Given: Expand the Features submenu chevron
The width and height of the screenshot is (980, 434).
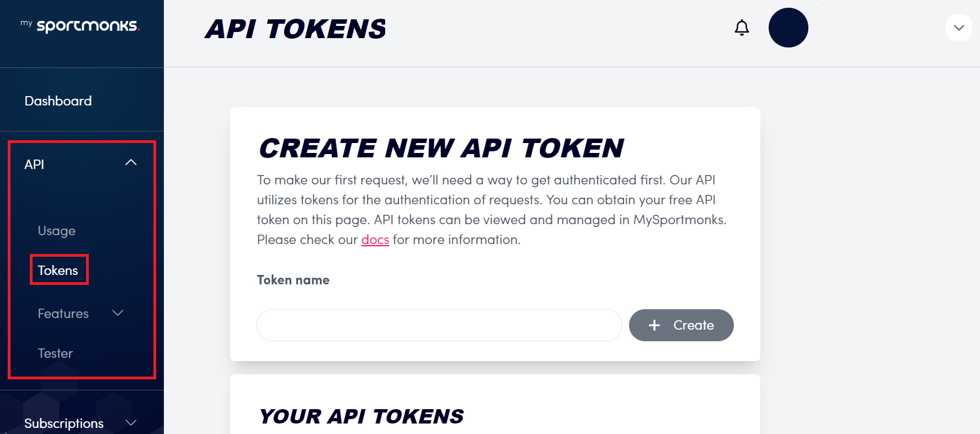Looking at the screenshot, I should pyautogui.click(x=118, y=313).
